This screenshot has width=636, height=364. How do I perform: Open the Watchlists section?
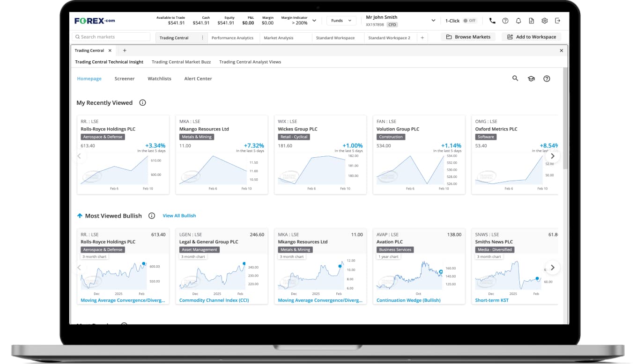pyautogui.click(x=159, y=79)
